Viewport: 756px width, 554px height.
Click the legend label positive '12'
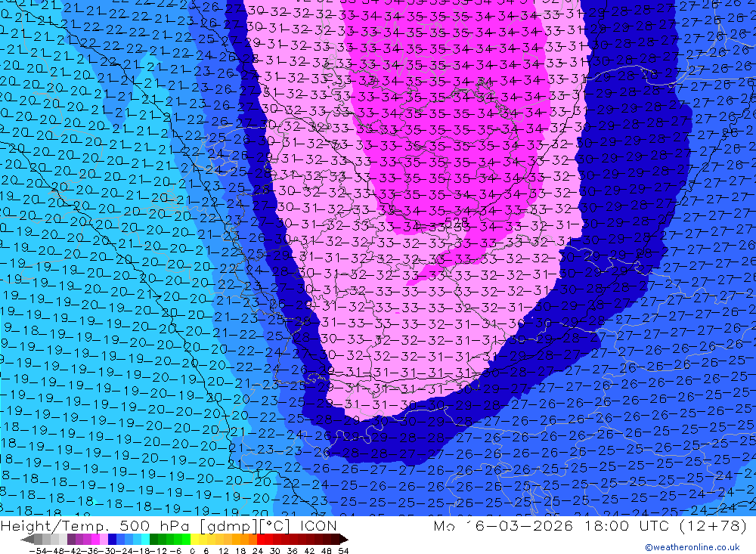tap(223, 551)
